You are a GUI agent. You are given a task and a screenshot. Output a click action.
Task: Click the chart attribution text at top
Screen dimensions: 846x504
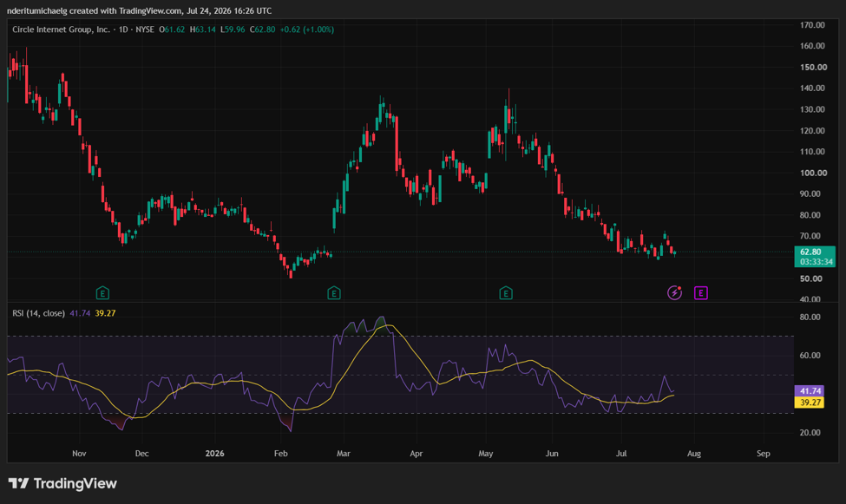coord(139,10)
